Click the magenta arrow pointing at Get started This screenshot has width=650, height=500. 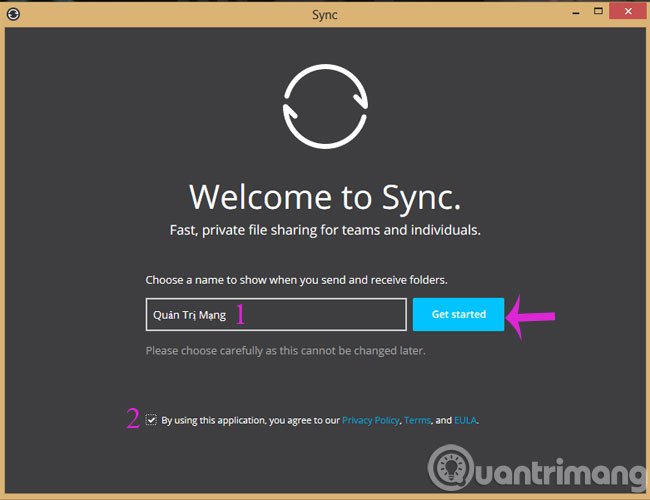click(531, 316)
